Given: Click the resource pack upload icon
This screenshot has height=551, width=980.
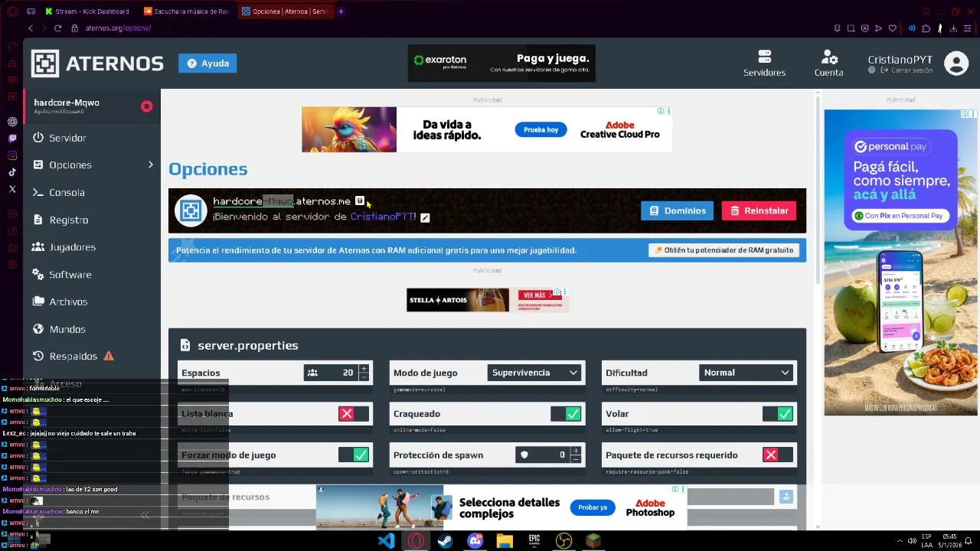Looking at the screenshot, I should tap(786, 497).
